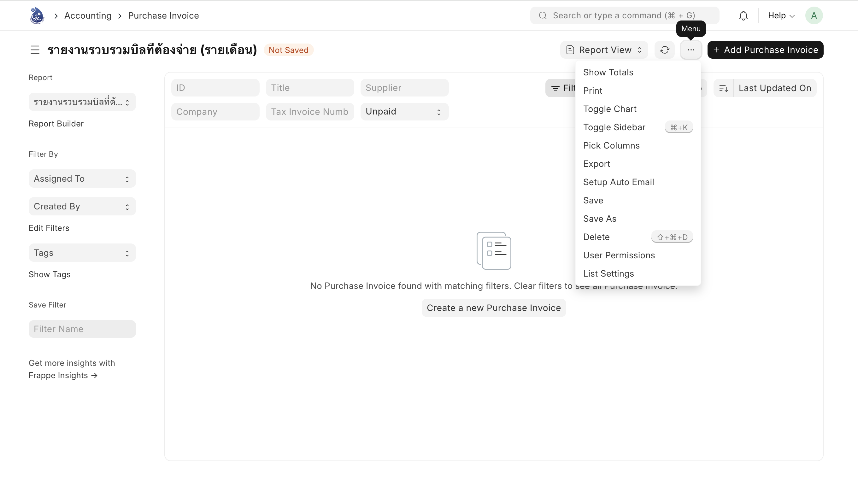Change the Unpaid status dropdown
Screen dimensions: 858x504
pyautogui.click(x=404, y=112)
